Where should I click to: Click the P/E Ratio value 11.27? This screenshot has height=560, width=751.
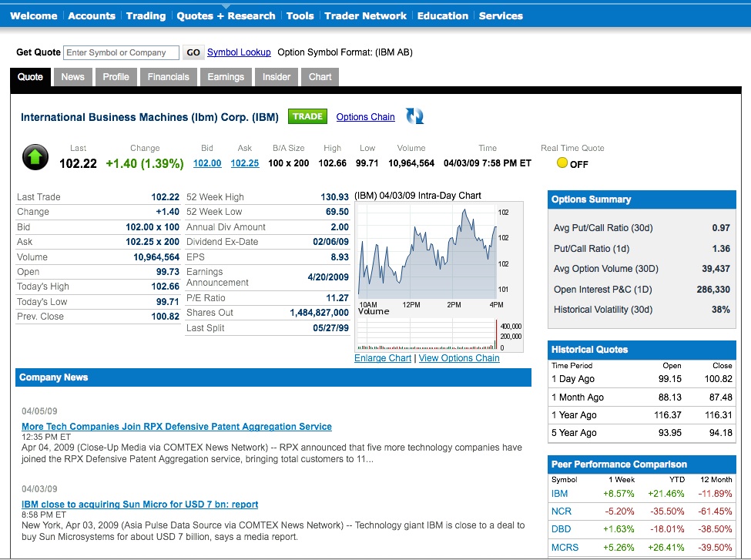pyautogui.click(x=337, y=298)
